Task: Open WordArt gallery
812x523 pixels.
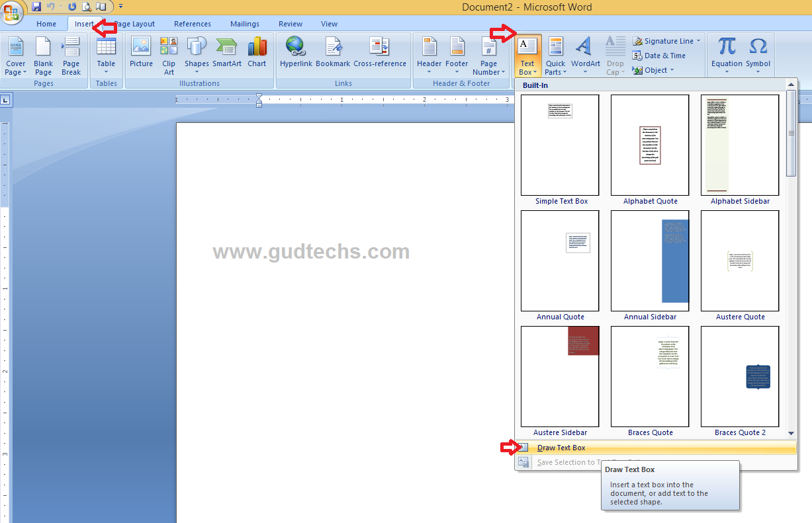Action: click(586, 56)
